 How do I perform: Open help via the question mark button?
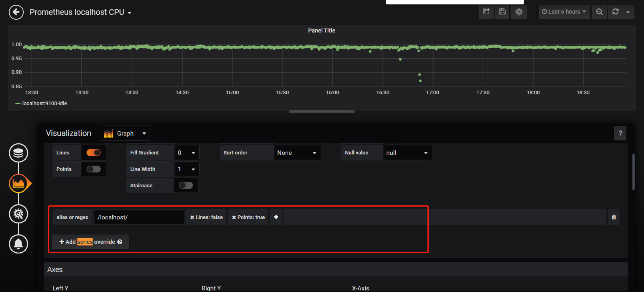pos(620,133)
